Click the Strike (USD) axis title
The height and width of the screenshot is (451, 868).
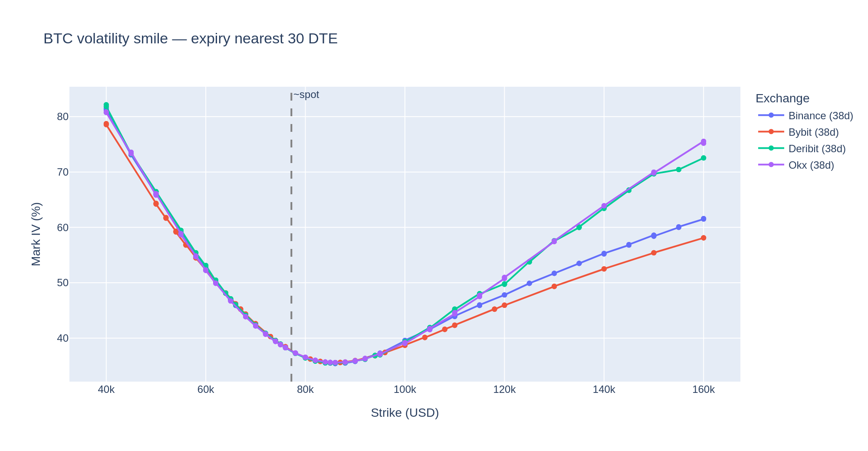[405, 413]
